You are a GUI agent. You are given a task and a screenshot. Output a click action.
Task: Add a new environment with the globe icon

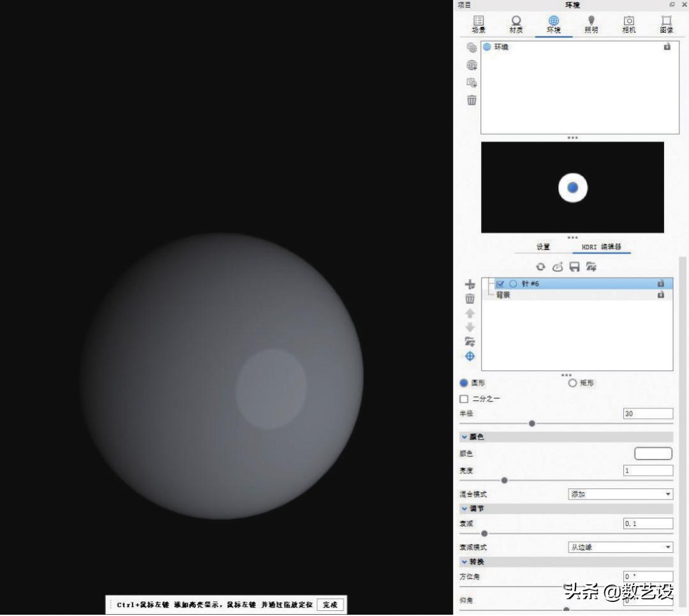[471, 64]
